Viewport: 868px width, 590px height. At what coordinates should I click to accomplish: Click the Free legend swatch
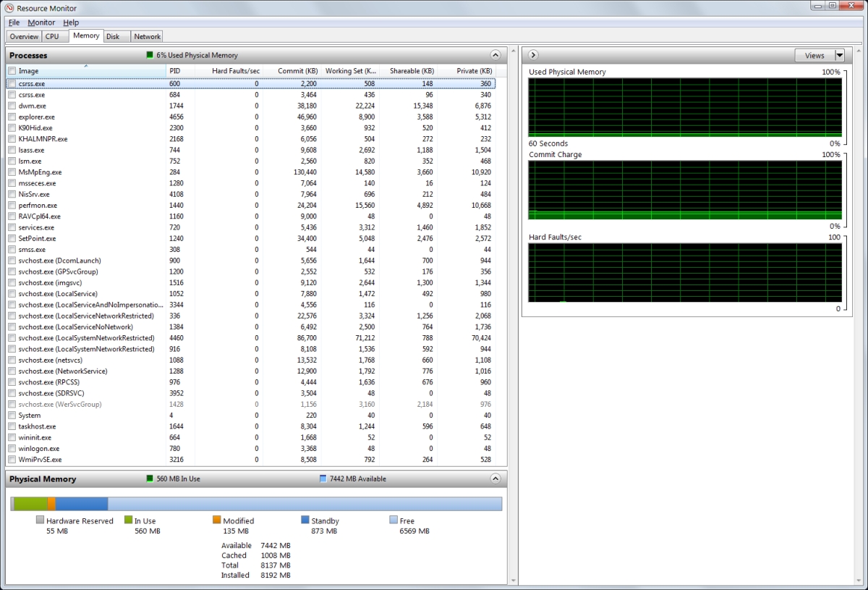(x=393, y=520)
